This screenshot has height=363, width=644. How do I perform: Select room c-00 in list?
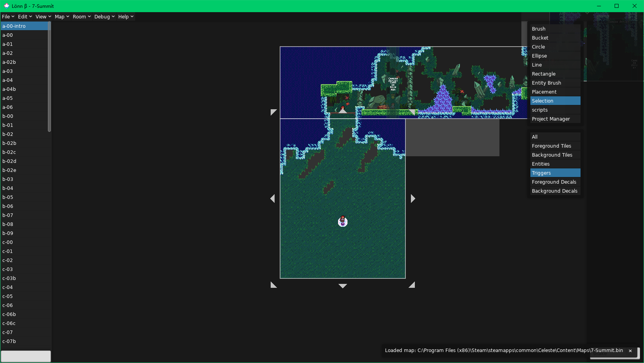click(x=24, y=242)
